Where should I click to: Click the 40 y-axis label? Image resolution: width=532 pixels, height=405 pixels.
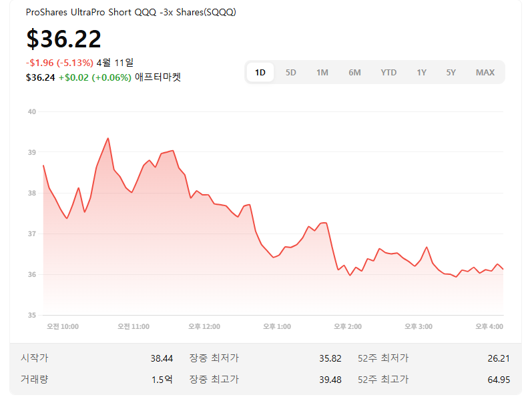[32, 111]
